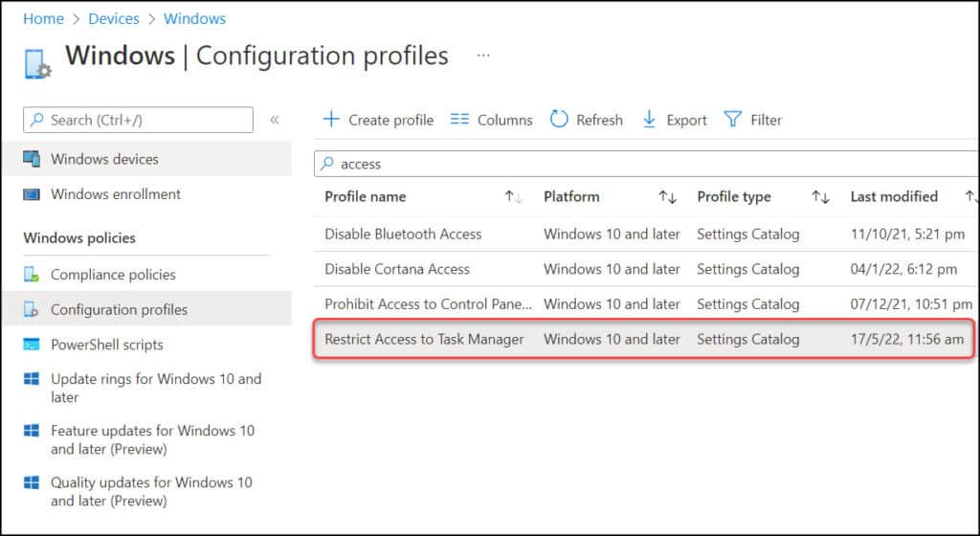Click the Columns list icon

point(459,119)
